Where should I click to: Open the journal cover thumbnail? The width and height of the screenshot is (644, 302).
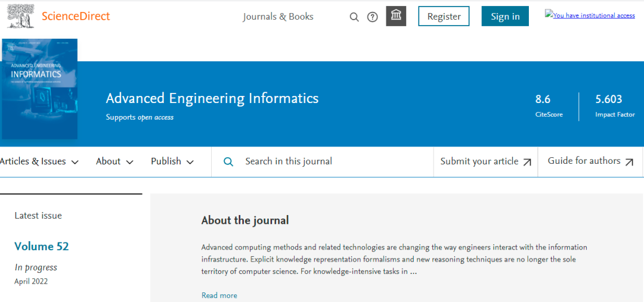coord(39,89)
